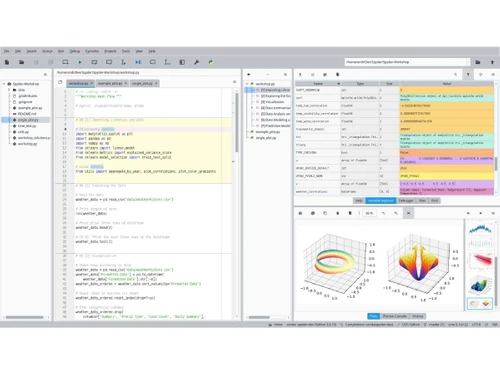Expand the data folder in project tree

9,90
